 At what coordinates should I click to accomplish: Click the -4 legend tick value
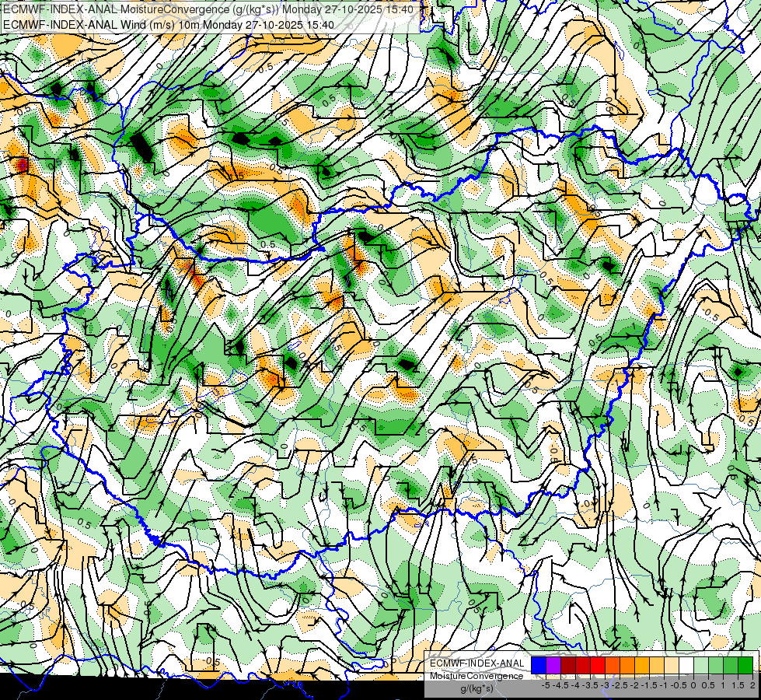click(x=575, y=685)
